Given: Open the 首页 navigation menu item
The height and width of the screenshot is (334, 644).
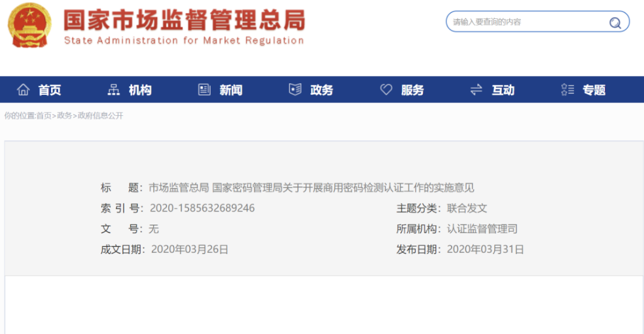Looking at the screenshot, I should coord(50,90).
